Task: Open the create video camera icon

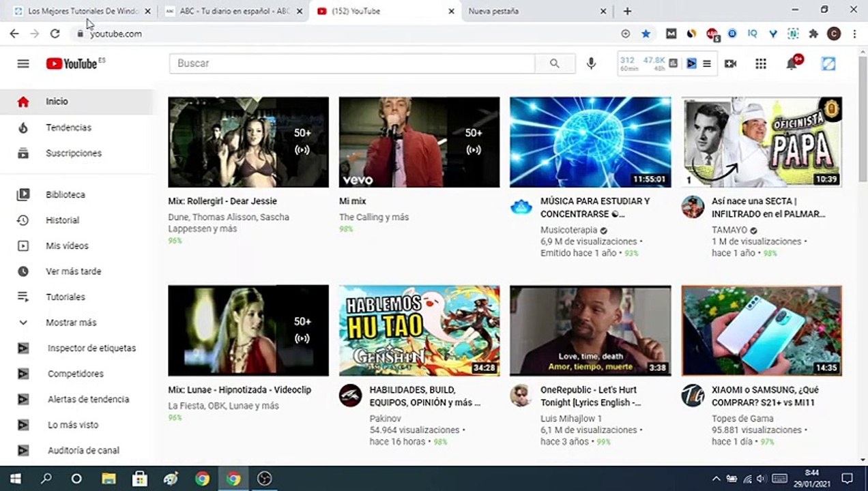Action: click(730, 63)
